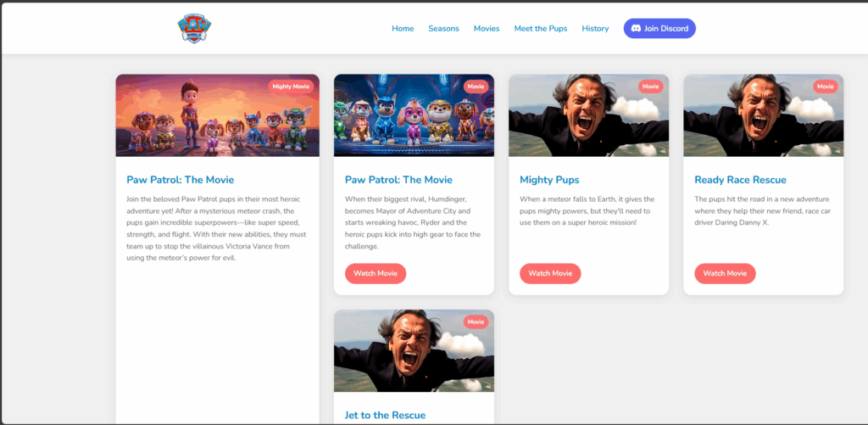Viewport: 868px width, 425px height.
Task: Select the Jet to the Rescue title
Action: 385,415
